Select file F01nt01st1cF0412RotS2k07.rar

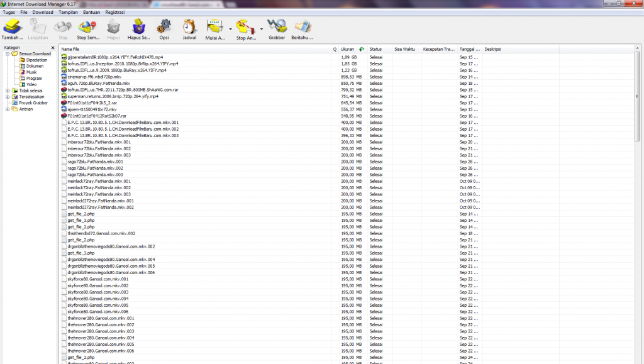click(97, 116)
